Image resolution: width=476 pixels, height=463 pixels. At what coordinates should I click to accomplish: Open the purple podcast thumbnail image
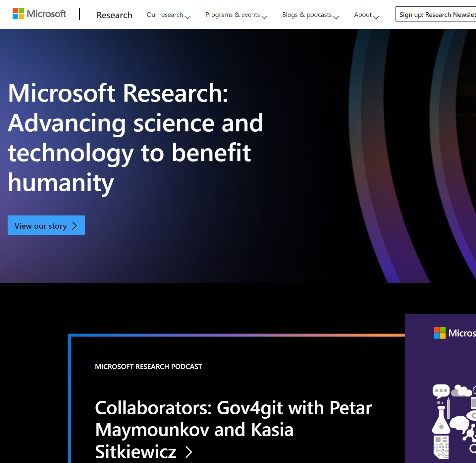click(441, 388)
